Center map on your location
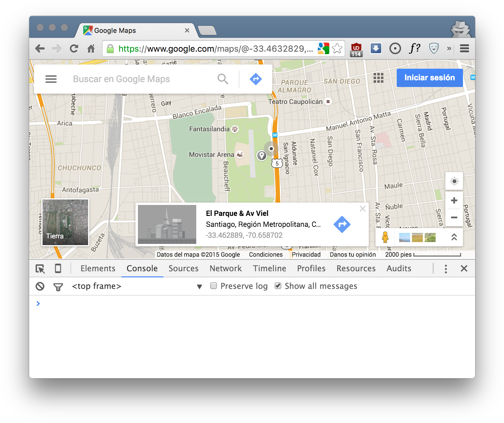The image size is (504, 423). (x=454, y=181)
